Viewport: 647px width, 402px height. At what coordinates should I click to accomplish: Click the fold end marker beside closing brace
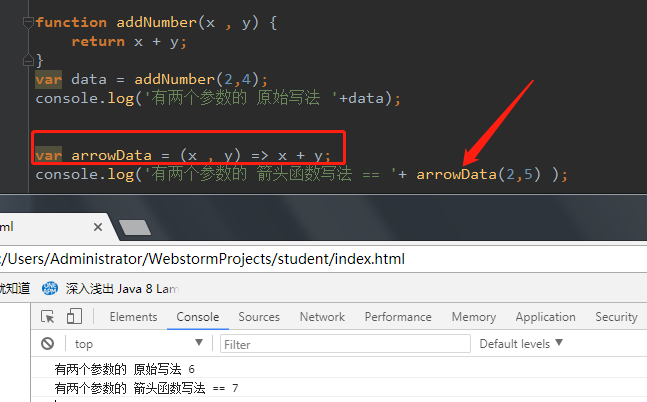point(28,60)
